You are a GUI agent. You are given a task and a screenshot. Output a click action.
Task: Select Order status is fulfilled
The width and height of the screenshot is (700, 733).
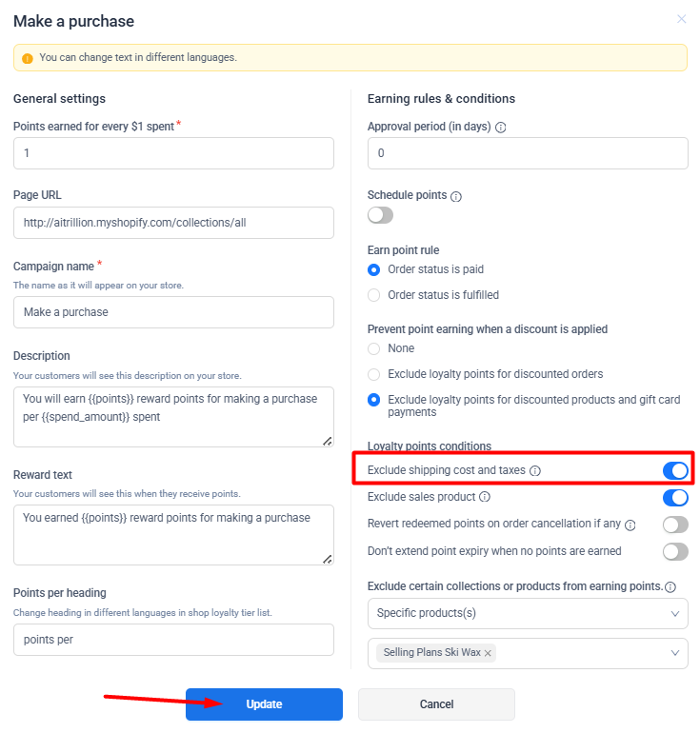(x=374, y=295)
